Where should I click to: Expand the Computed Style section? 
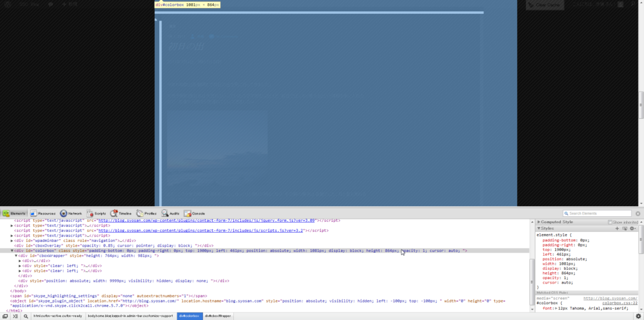click(x=539, y=222)
